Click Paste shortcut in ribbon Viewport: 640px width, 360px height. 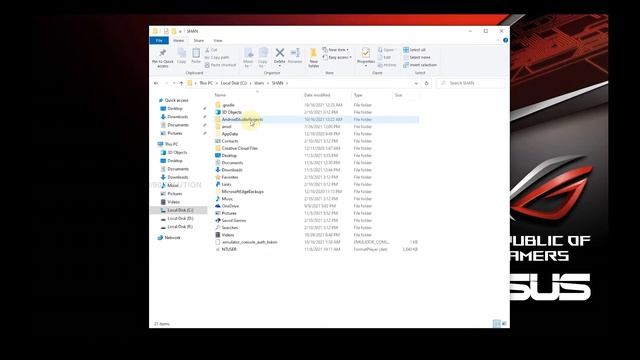pyautogui.click(x=220, y=65)
